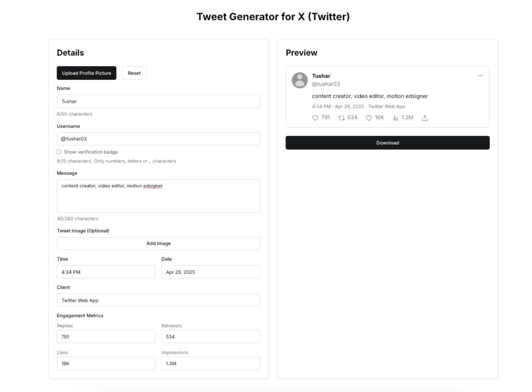
Task: Click the retweet icon in tweet preview
Action: click(x=341, y=118)
